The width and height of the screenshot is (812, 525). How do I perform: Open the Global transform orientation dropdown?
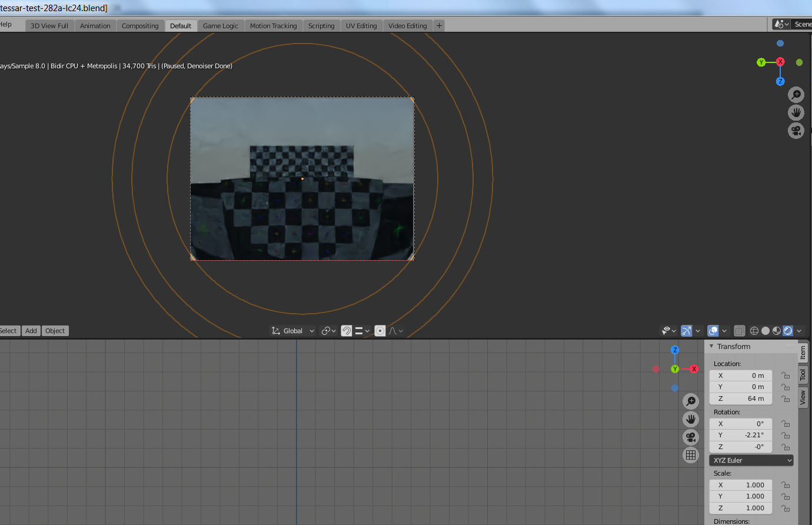pyautogui.click(x=293, y=331)
